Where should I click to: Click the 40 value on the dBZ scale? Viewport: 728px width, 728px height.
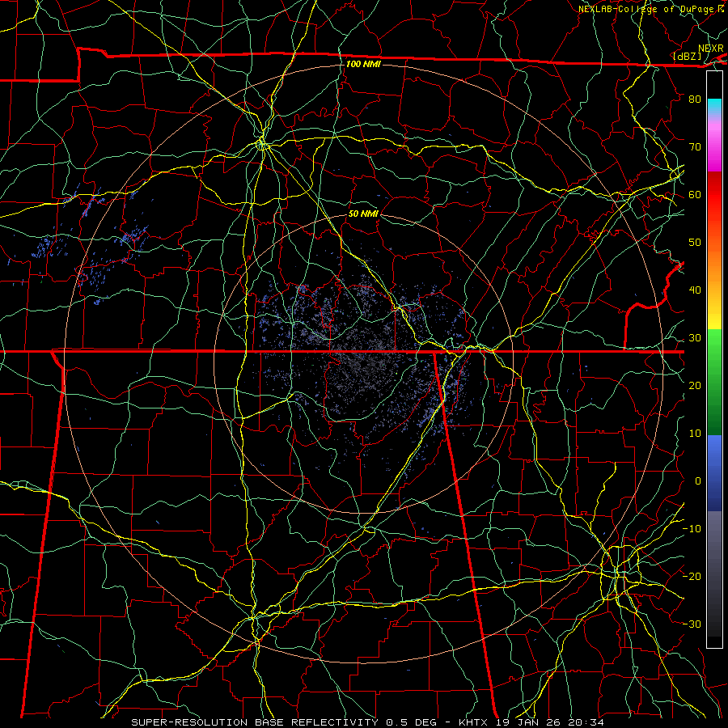click(695, 290)
